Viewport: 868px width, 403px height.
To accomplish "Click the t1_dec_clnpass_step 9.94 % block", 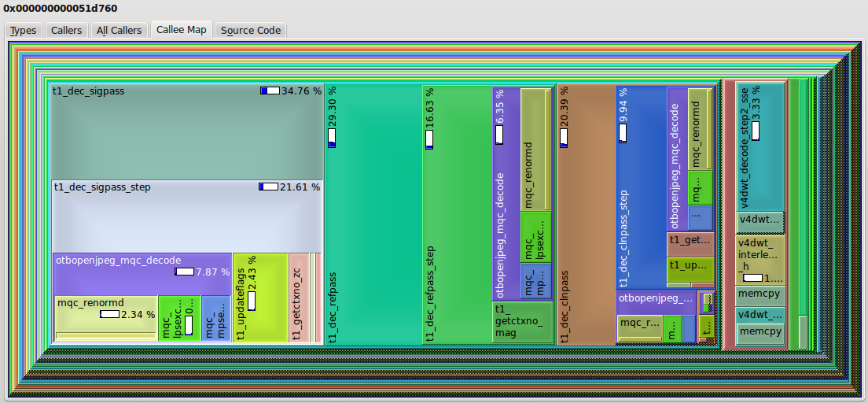I will (x=641, y=197).
